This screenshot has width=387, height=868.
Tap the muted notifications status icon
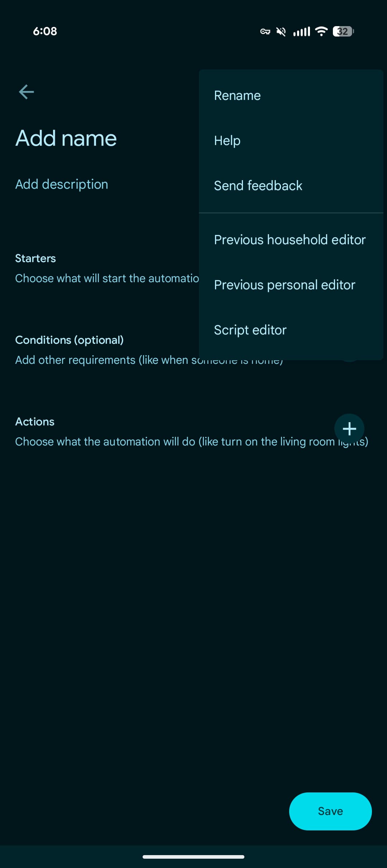pyautogui.click(x=282, y=32)
